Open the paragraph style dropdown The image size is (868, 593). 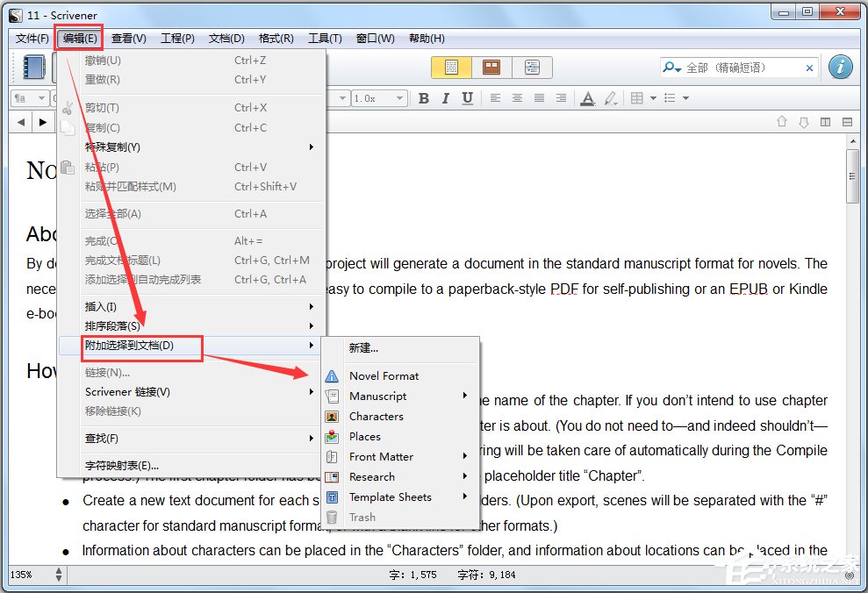point(30,98)
